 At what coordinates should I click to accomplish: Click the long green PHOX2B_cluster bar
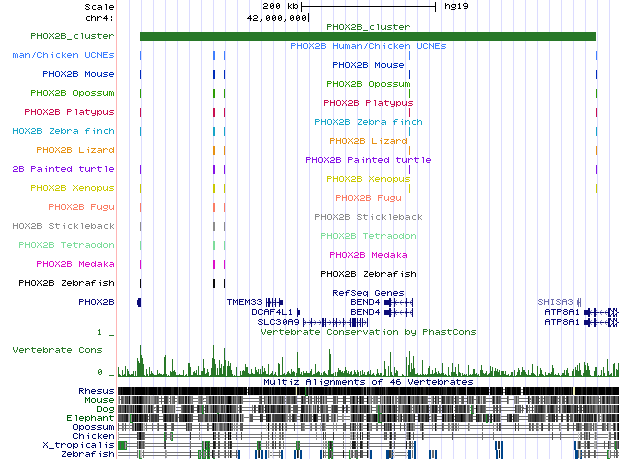367,37
